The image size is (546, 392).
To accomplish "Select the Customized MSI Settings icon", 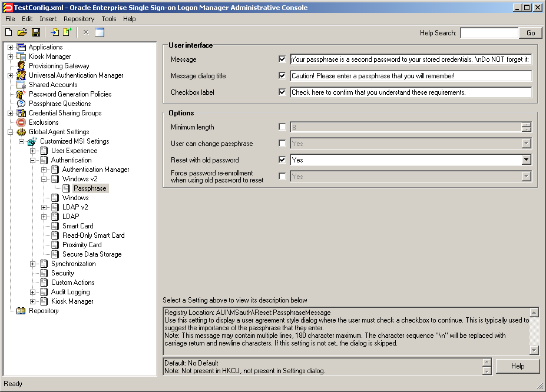I will click(x=32, y=141).
